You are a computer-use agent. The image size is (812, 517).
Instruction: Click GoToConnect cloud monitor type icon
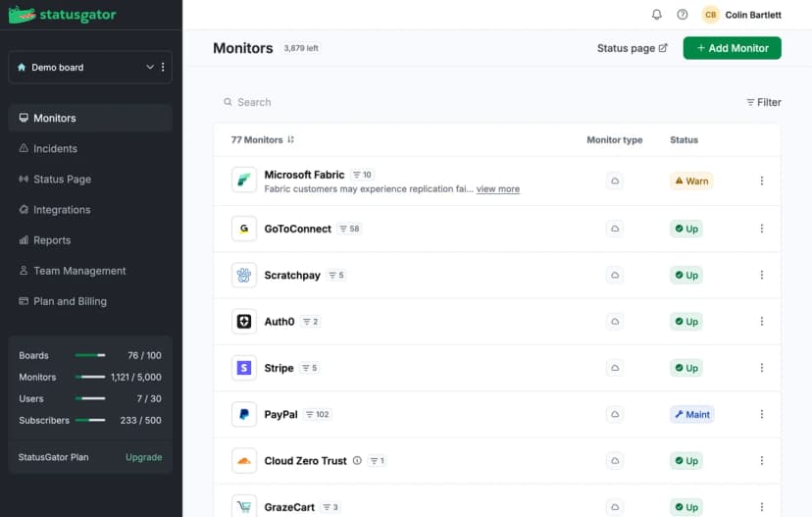(615, 229)
